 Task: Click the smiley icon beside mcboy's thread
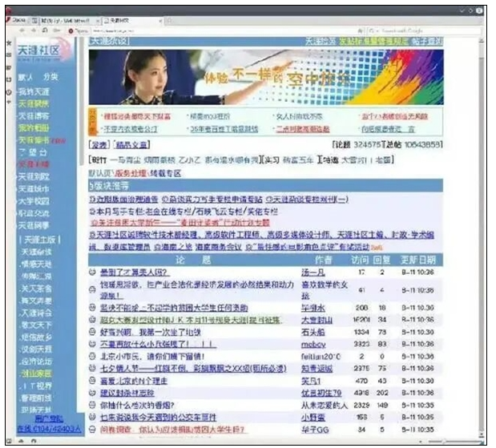coord(92,344)
